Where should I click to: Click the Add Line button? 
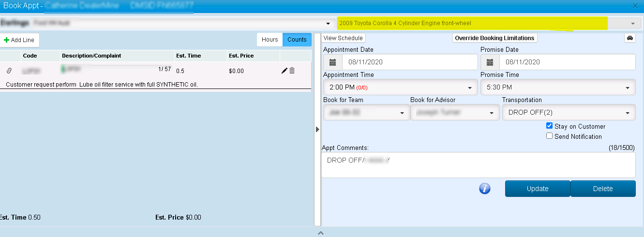pyautogui.click(x=19, y=40)
